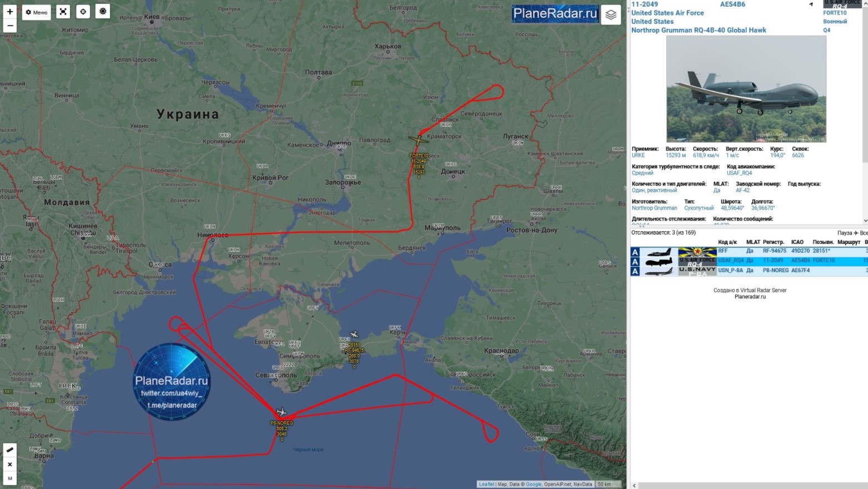Screen dimensions: 868x489
Task: Click the blue A badge of RFF row
Action: (635, 252)
